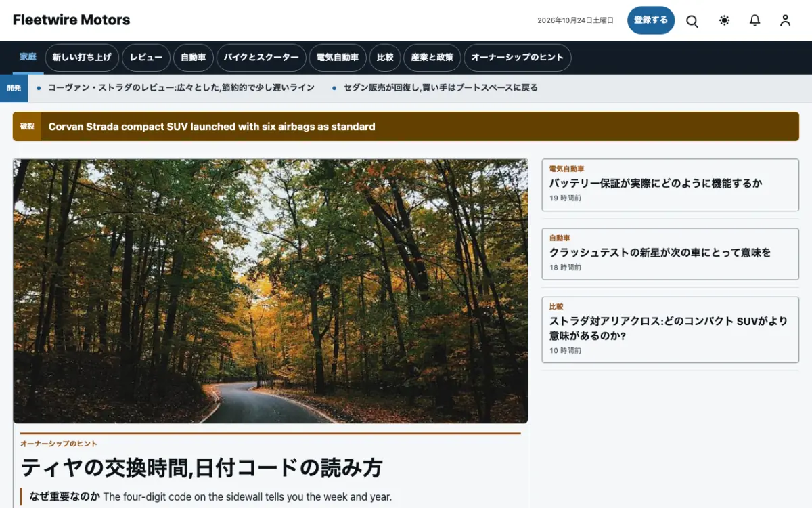Open the 産業と政策 tab
Screen dimensions: 812x508
(432, 58)
